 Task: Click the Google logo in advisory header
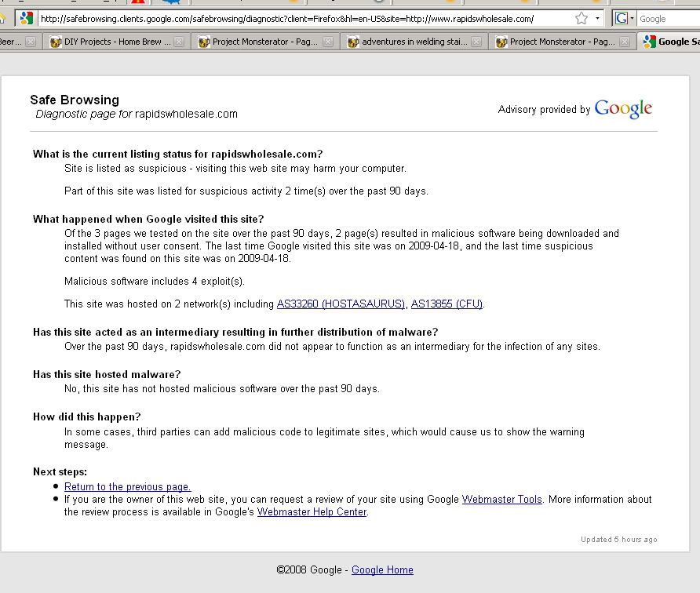coord(623,109)
